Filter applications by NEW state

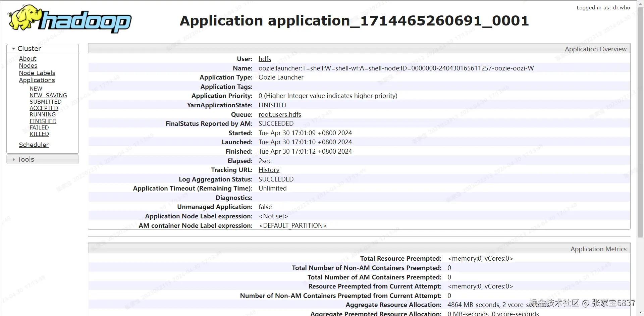coord(36,89)
